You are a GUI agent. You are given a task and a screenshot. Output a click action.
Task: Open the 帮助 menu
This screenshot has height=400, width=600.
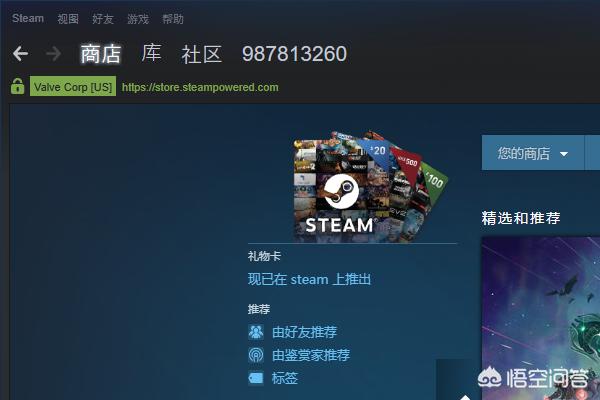[x=173, y=18]
